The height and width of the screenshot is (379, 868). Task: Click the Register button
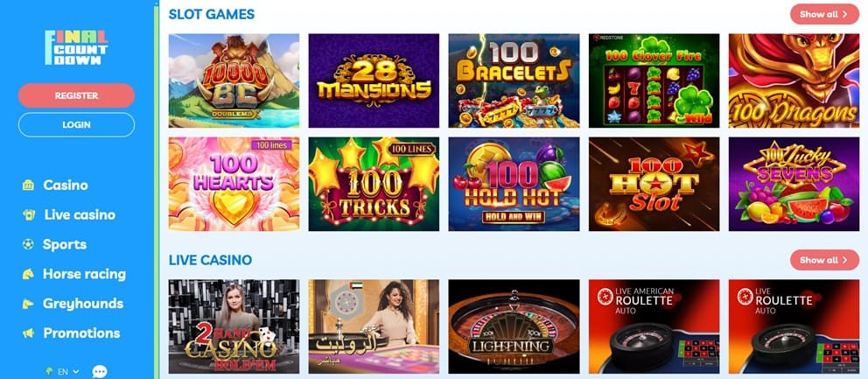coord(76,95)
